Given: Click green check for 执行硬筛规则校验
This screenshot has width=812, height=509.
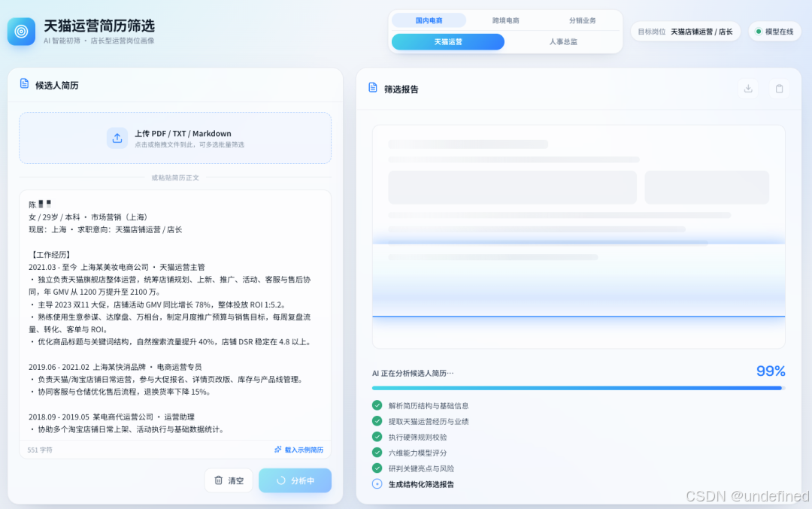Looking at the screenshot, I should 377,437.
